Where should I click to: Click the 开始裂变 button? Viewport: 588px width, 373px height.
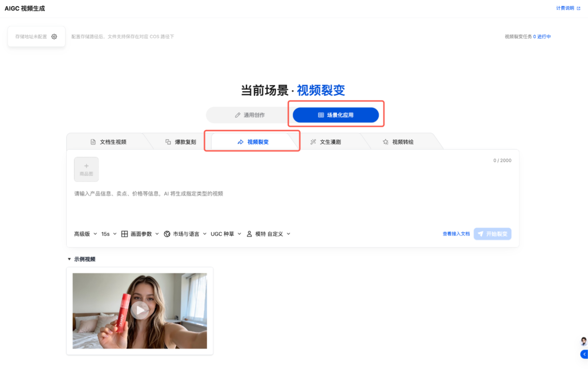click(x=492, y=234)
